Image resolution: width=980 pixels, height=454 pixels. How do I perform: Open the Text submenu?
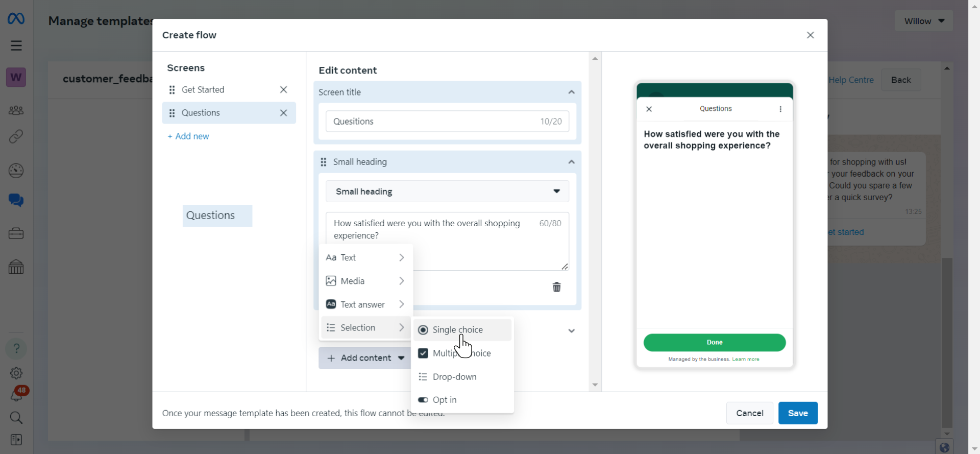(x=365, y=258)
